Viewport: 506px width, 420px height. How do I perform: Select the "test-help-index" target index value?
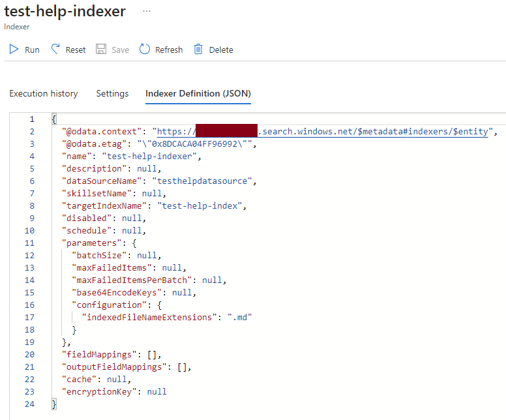point(200,206)
